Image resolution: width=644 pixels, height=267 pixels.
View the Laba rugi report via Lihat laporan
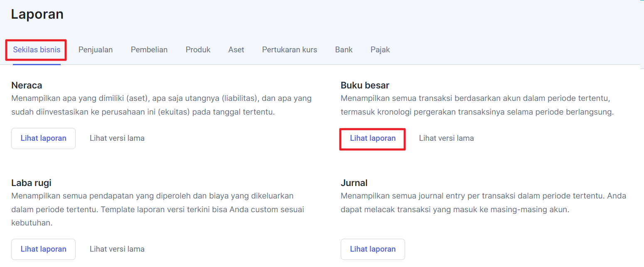(x=44, y=249)
